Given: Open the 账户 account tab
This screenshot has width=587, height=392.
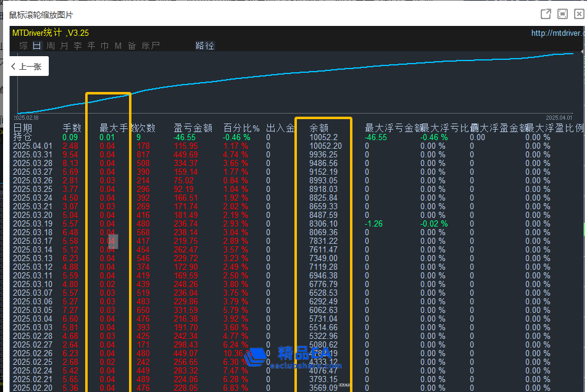Looking at the screenshot, I should (x=151, y=46).
